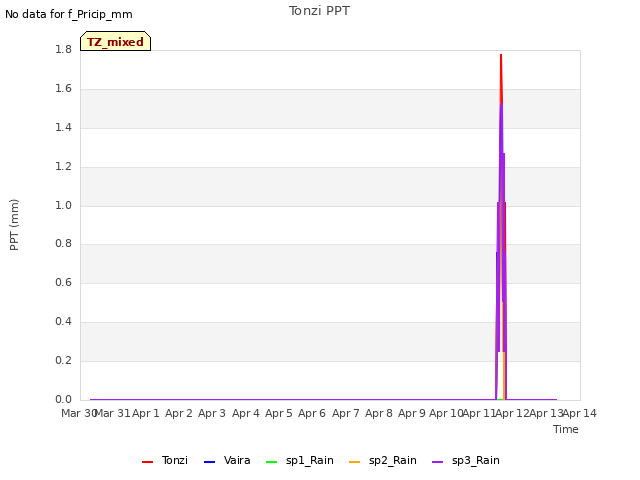
Task: Click the sp2_Rain legend label
Action: click(393, 461)
